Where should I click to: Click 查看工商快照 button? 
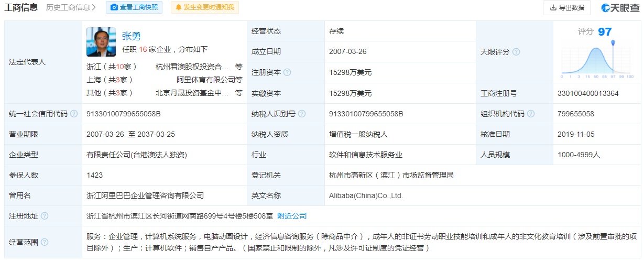[x=134, y=7]
